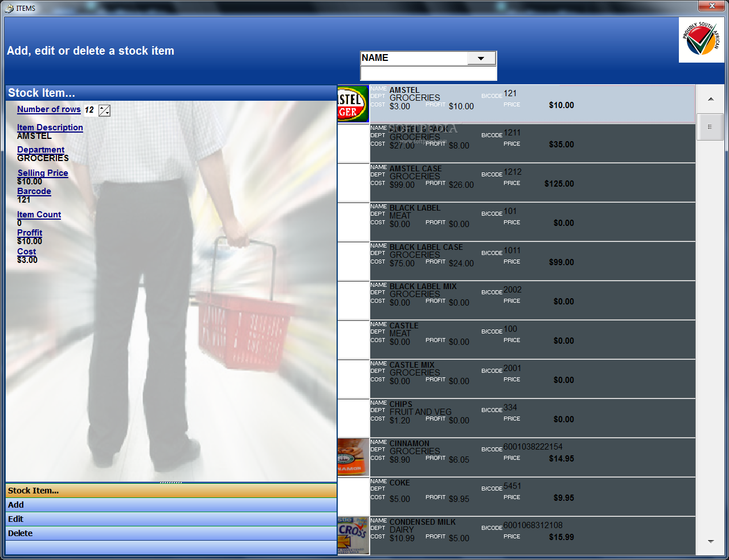Viewport: 729px width, 560px height.
Task: Click the Item Count link
Action: pyautogui.click(x=39, y=215)
